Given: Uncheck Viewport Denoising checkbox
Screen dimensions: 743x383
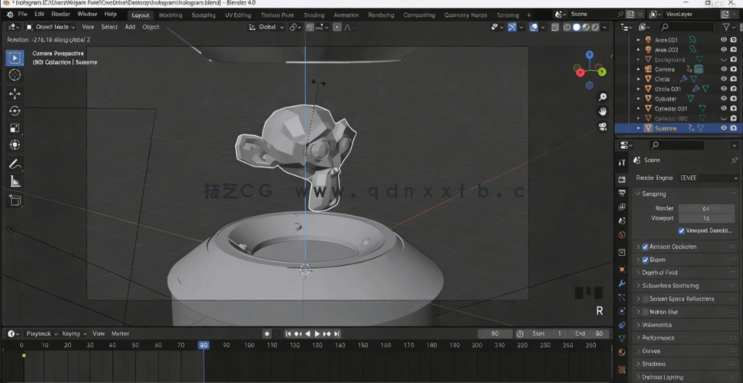Looking at the screenshot, I should 681,231.
